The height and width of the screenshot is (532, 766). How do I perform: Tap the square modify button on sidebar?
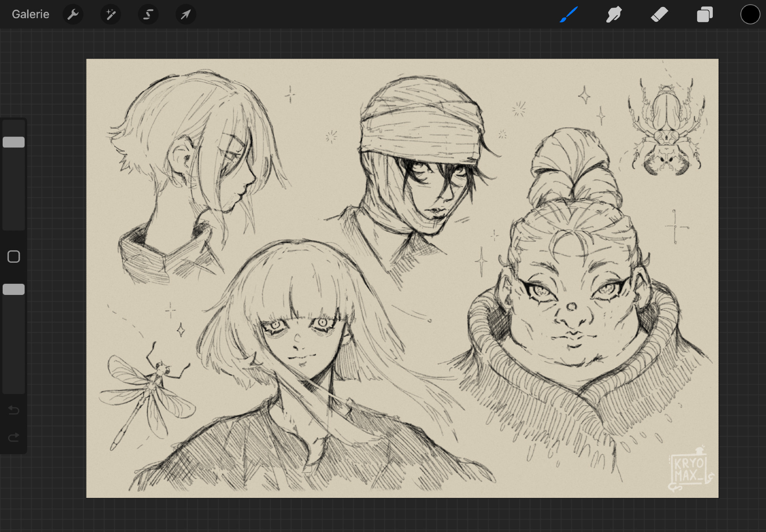14,257
